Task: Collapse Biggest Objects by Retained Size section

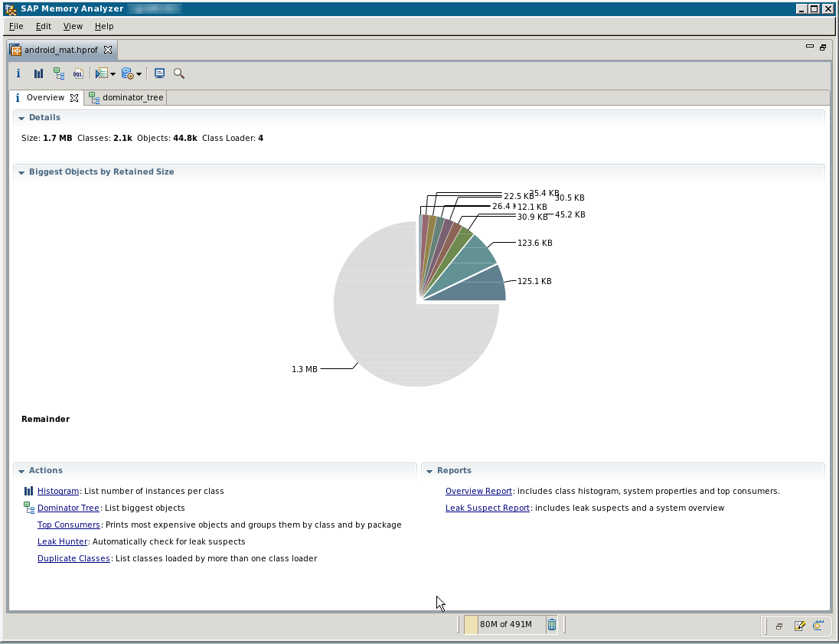Action: coord(21,172)
